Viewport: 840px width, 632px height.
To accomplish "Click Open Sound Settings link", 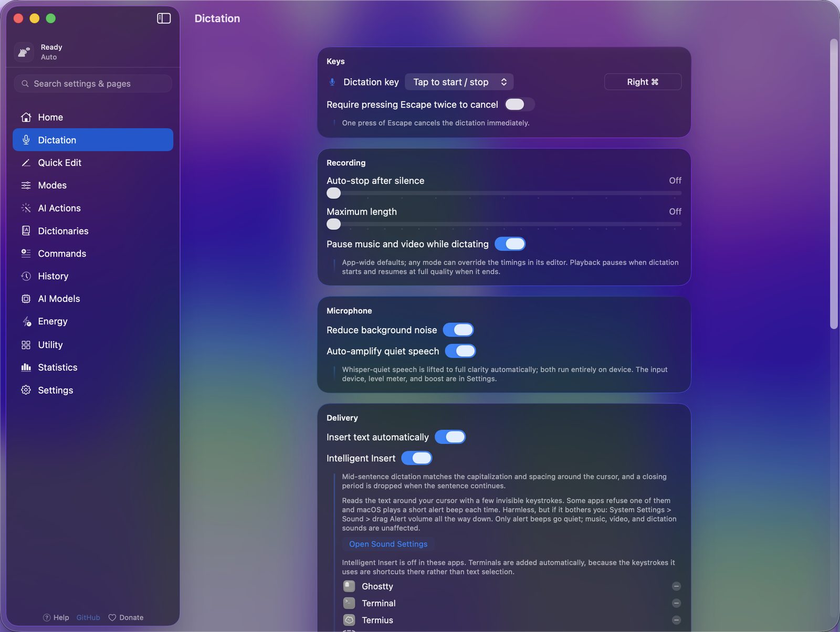I will (x=388, y=544).
